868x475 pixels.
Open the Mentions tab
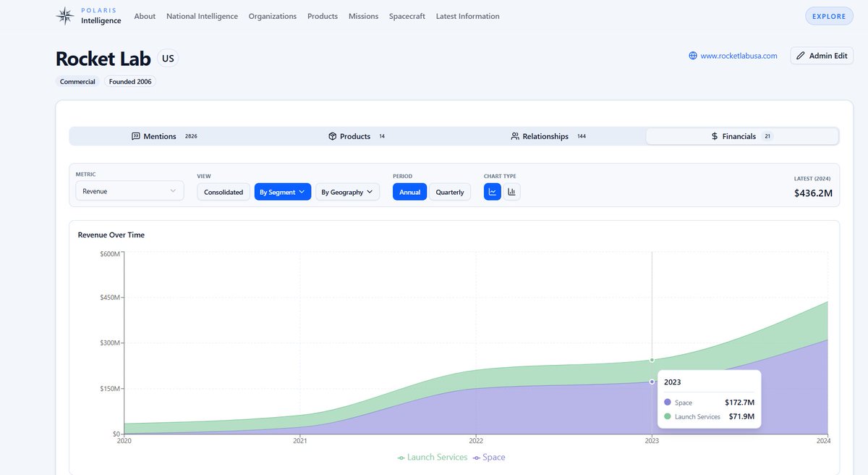[166, 136]
